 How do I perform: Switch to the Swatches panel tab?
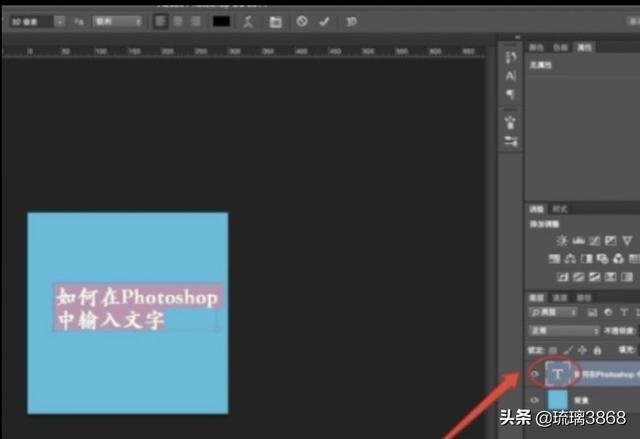click(560, 48)
